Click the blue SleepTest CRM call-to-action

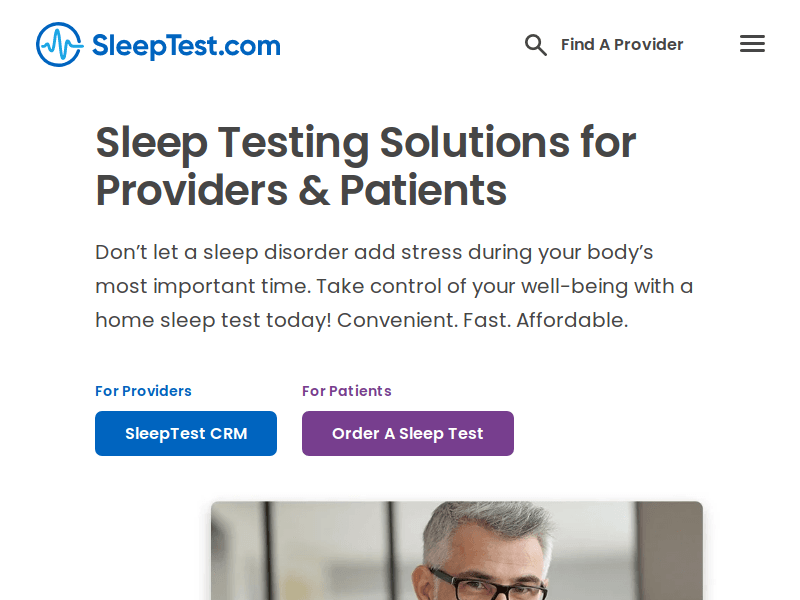coord(185,433)
